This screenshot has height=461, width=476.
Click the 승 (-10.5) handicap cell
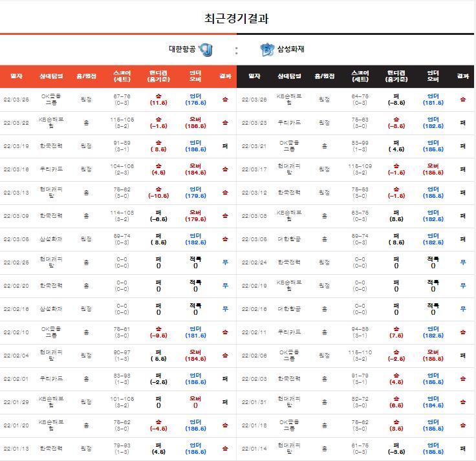click(x=158, y=193)
